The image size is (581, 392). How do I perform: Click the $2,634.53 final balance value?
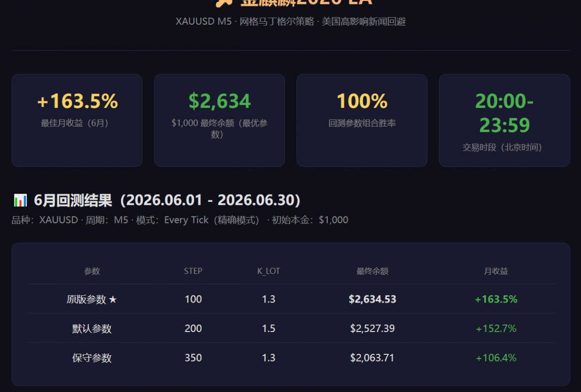coord(372,299)
